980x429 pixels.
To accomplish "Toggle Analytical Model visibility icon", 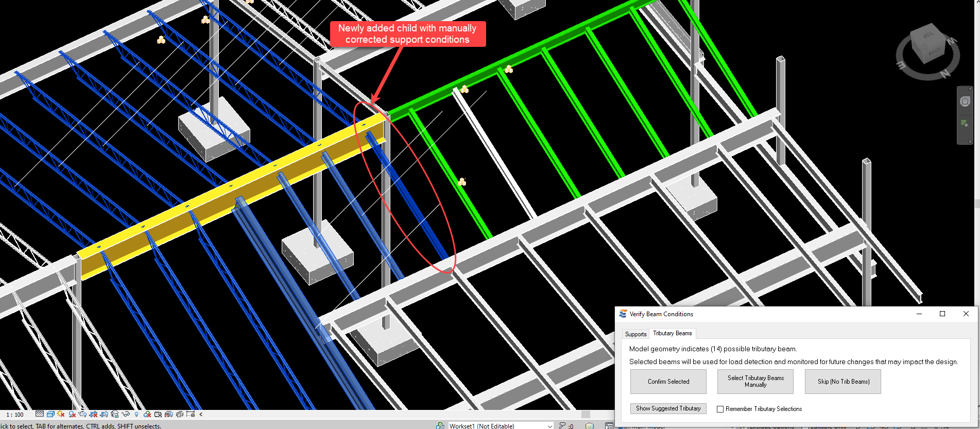I will (168, 414).
